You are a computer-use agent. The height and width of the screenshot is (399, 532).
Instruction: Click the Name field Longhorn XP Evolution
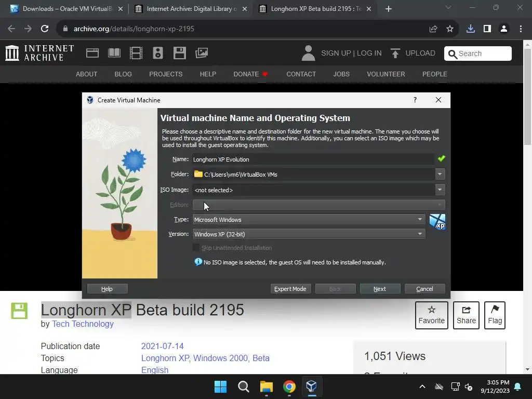coord(313,159)
